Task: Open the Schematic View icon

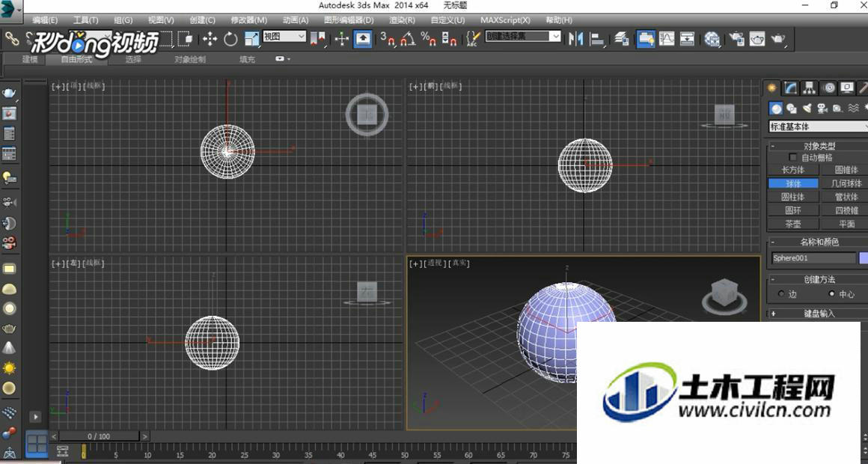Action: [x=687, y=39]
